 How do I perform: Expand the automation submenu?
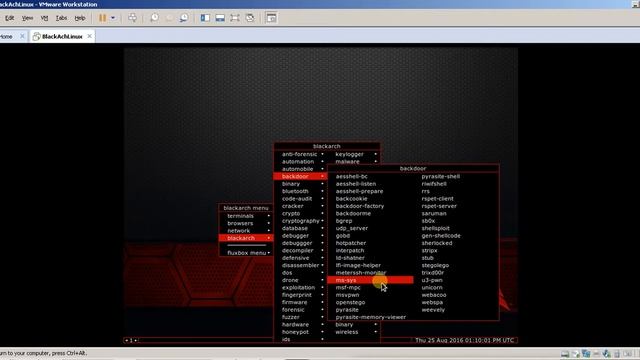pyautogui.click(x=300, y=162)
